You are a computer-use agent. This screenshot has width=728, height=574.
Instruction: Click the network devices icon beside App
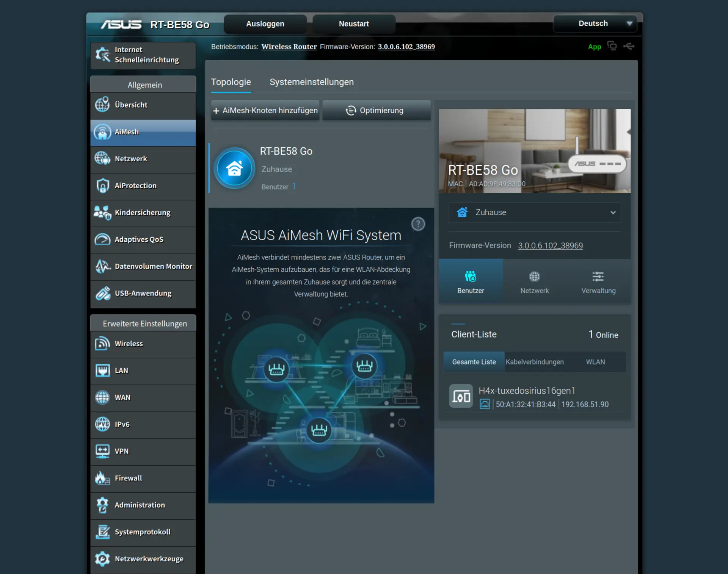tap(612, 46)
